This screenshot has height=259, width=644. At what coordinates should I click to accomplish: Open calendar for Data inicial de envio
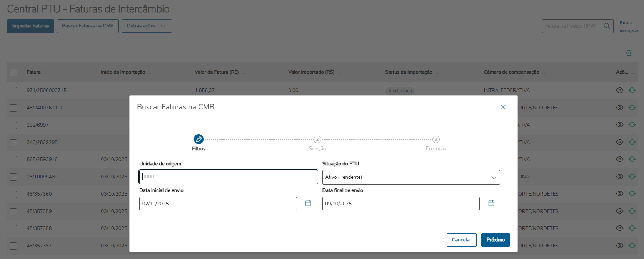308,203
